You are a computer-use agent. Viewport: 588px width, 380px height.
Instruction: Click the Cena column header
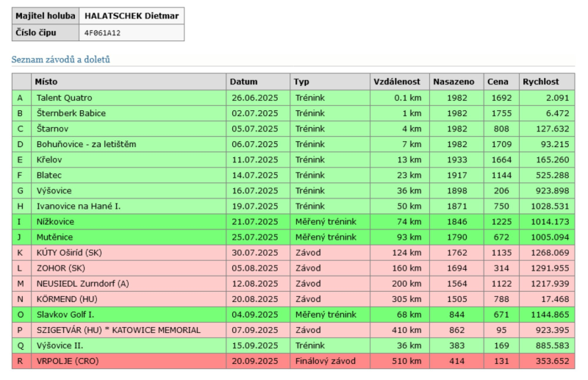click(x=498, y=82)
